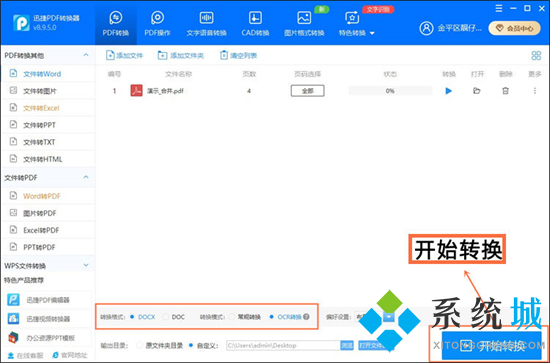Go to the CAD转换 tab
This screenshot has height=363, width=550.
click(255, 23)
